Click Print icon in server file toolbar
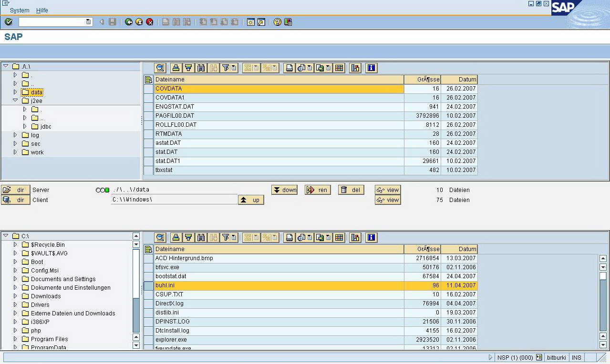Image resolution: width=610 pixels, height=364 pixels. pyautogui.click(x=289, y=68)
